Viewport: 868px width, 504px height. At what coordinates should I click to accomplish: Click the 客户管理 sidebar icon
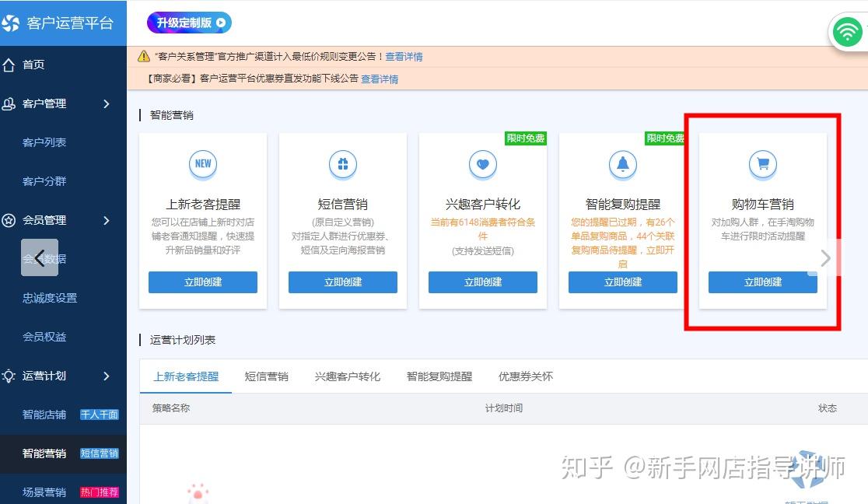[11, 103]
